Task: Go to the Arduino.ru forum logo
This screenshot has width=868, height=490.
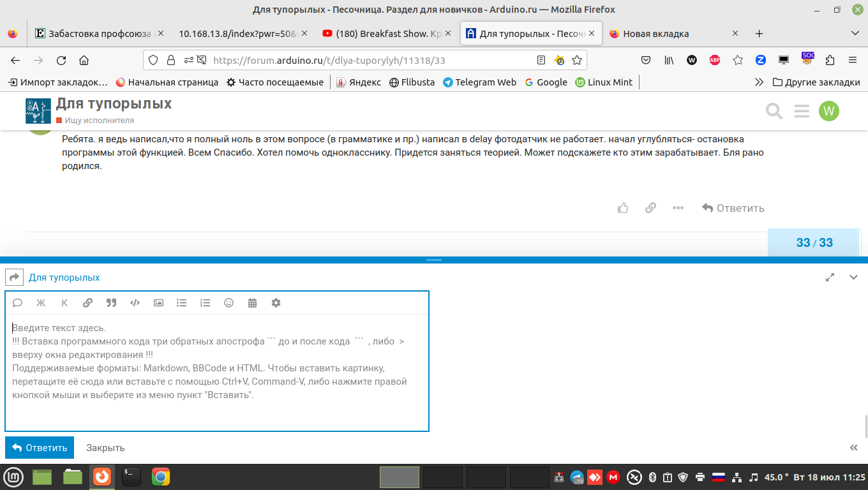Action: point(38,111)
